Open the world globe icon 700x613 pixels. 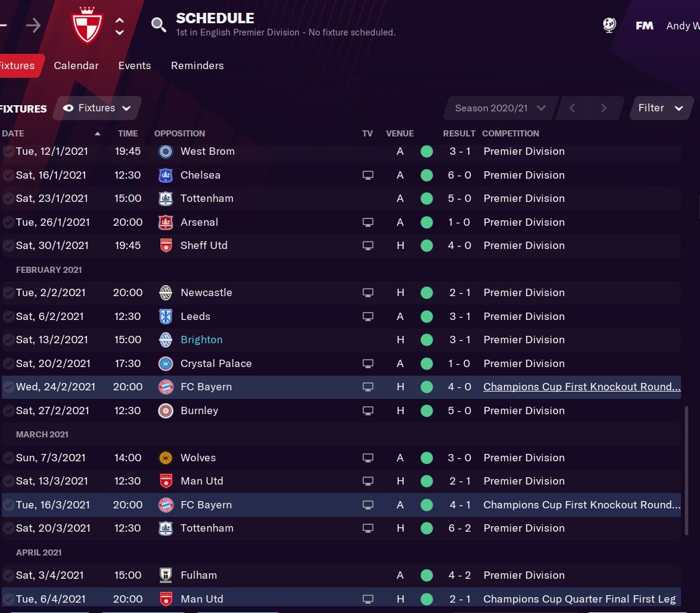click(x=609, y=25)
